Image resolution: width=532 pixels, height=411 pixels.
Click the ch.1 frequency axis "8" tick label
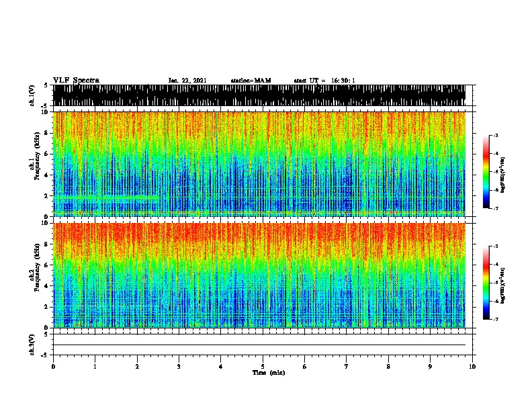point(46,133)
